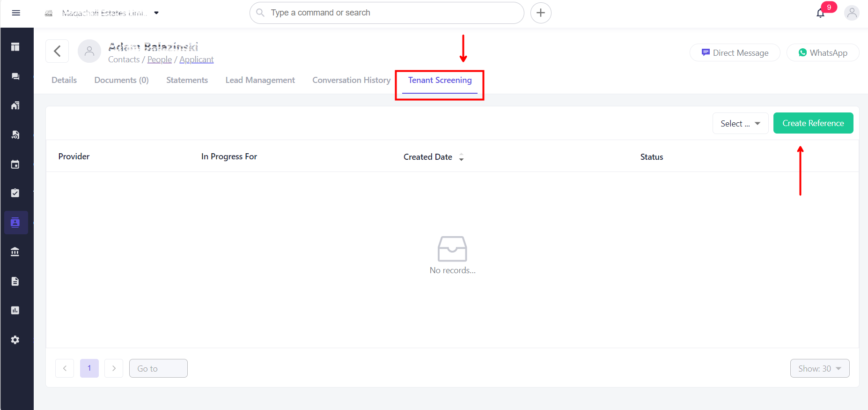Click the back arrow button
868x410 pixels.
[57, 51]
